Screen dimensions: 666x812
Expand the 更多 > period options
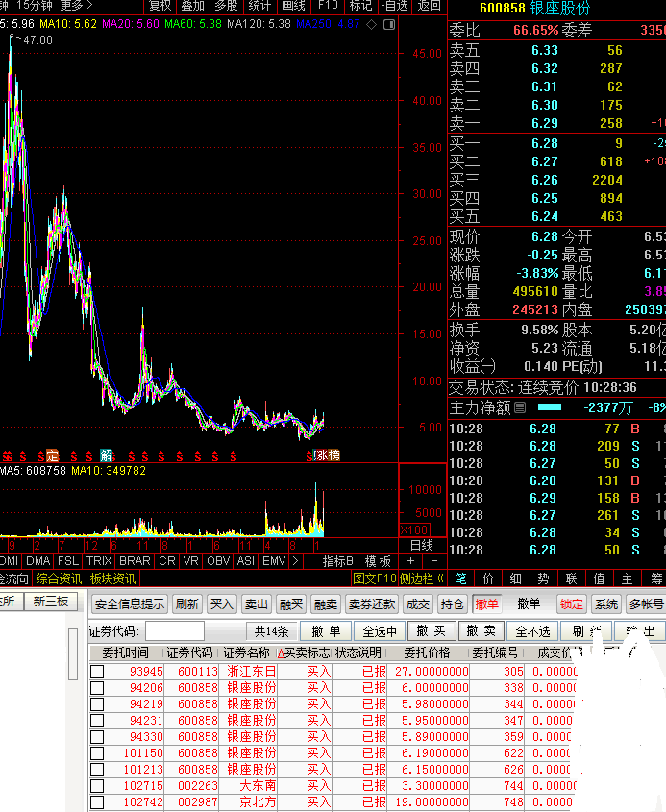pyautogui.click(x=76, y=6)
